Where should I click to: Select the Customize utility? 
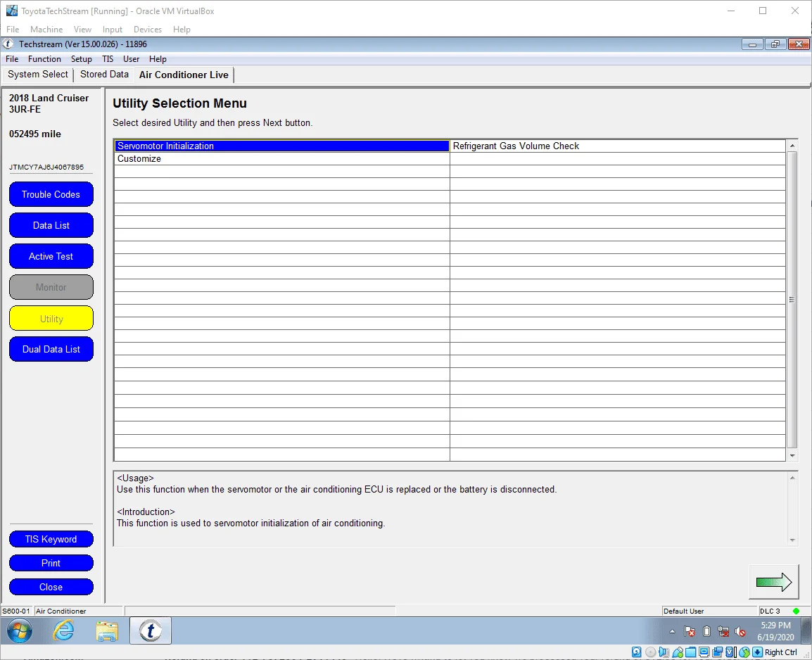281,159
